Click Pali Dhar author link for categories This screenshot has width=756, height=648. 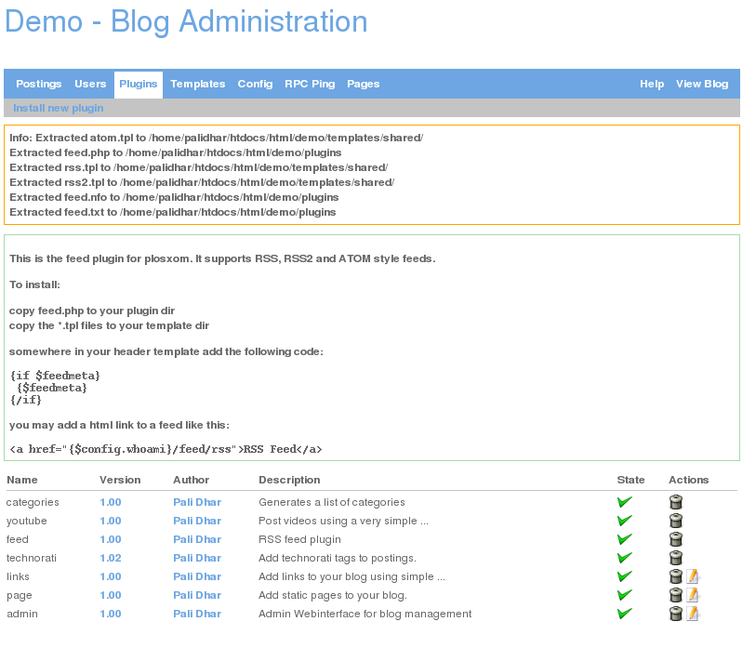pyautogui.click(x=197, y=502)
